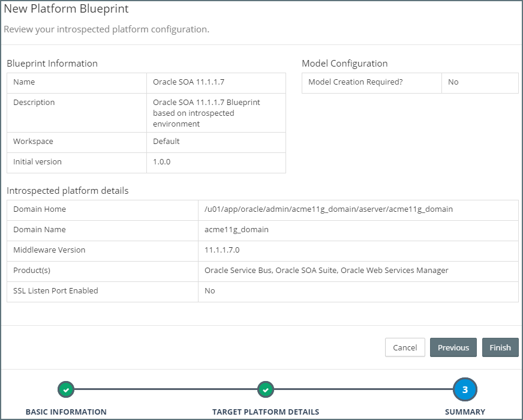
Task: Click the Basic Information green checkmark step
Action: coord(66,390)
